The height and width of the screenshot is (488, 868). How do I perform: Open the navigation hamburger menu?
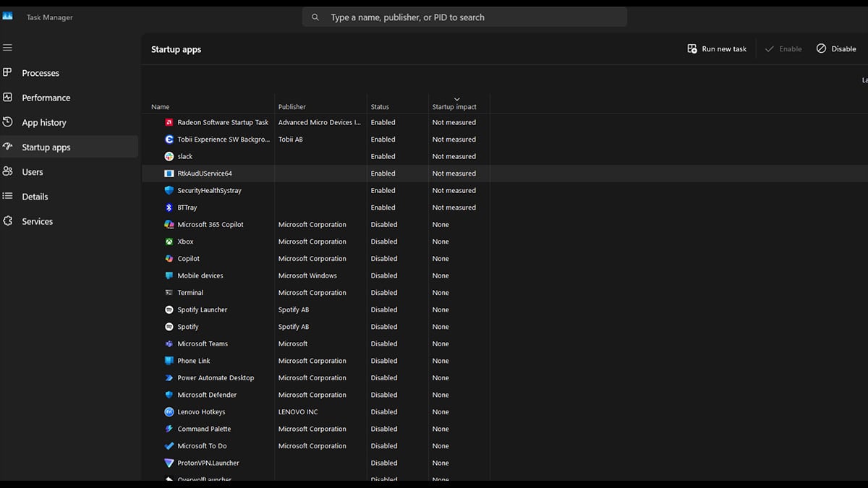pyautogui.click(x=7, y=48)
